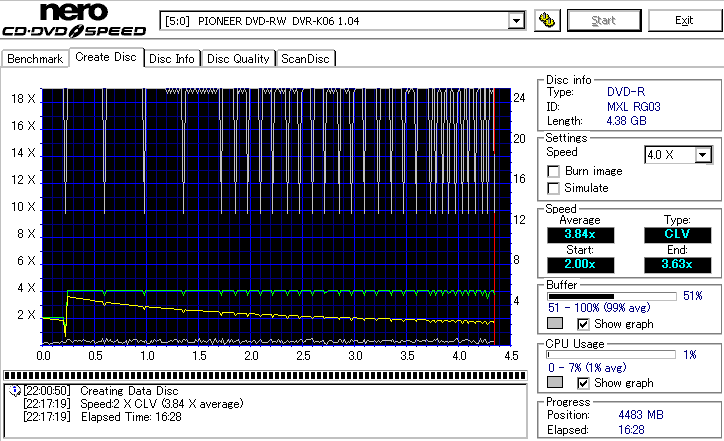Open the options dialog via the yellow icon
The height and width of the screenshot is (441, 724).
pyautogui.click(x=547, y=20)
